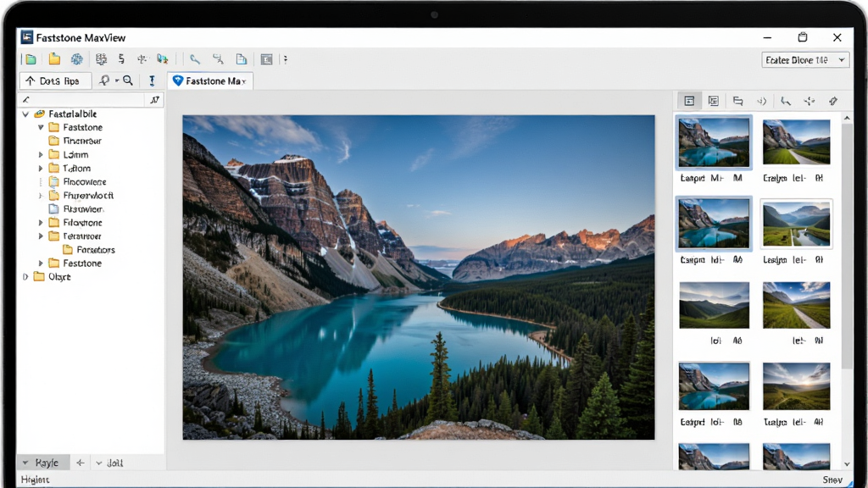The height and width of the screenshot is (488, 868).
Task: Click the angled wrench icon in the right panel toolbar
Action: coord(786,101)
